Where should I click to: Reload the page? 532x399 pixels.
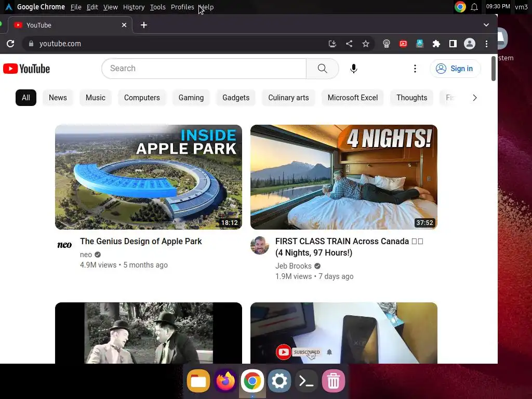pos(10,44)
